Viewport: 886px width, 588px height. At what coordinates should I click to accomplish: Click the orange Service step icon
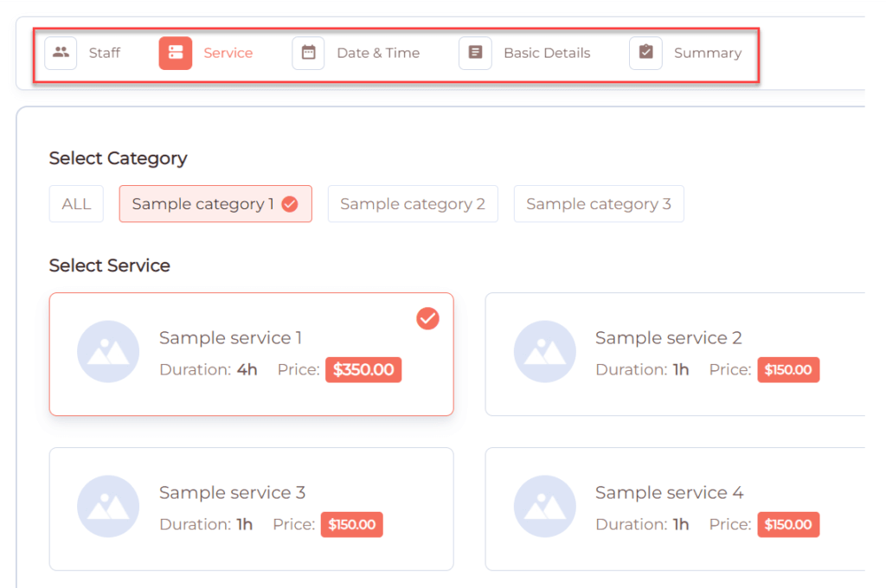175,53
